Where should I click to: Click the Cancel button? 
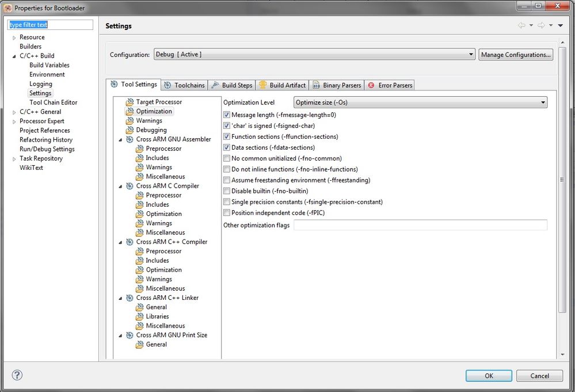(x=539, y=375)
